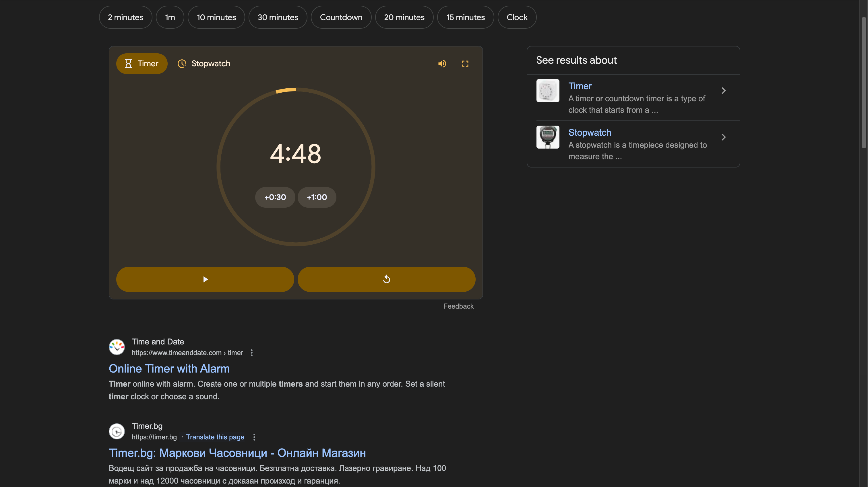Choose the 1m suggestion chip

tap(170, 17)
